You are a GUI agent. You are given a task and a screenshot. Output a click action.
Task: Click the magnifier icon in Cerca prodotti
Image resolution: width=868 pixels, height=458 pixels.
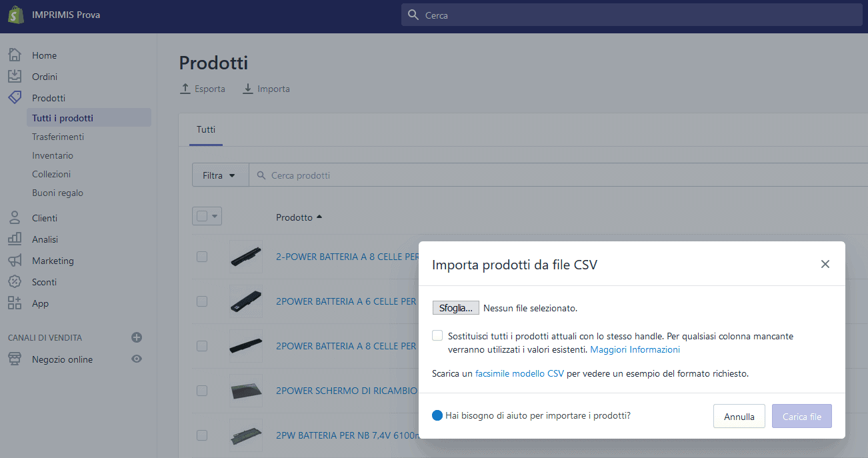[x=261, y=175]
